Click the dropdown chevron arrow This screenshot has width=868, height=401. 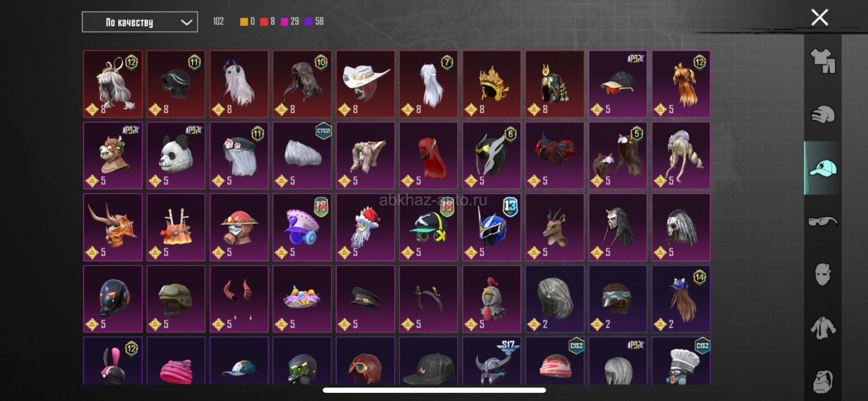click(186, 23)
